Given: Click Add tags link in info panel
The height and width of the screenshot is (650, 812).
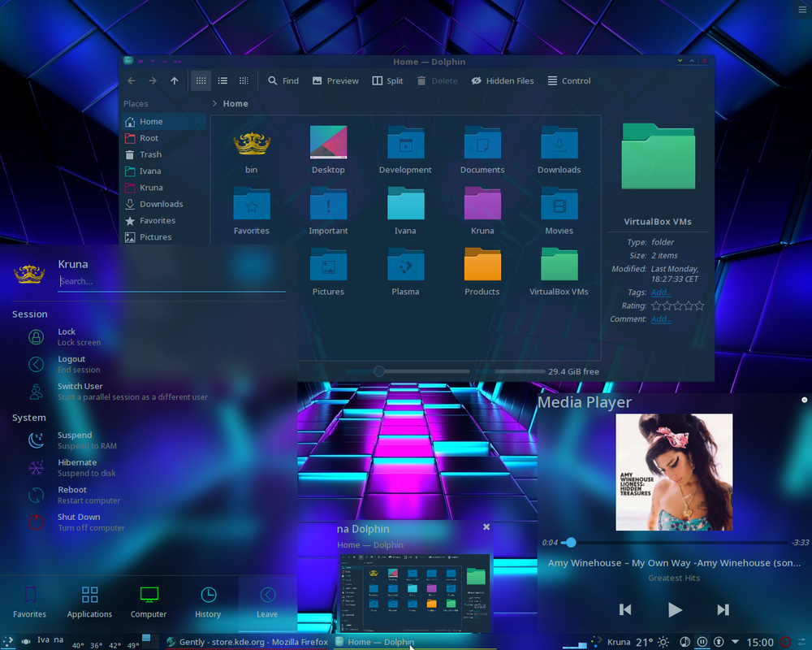Looking at the screenshot, I should pyautogui.click(x=661, y=292).
